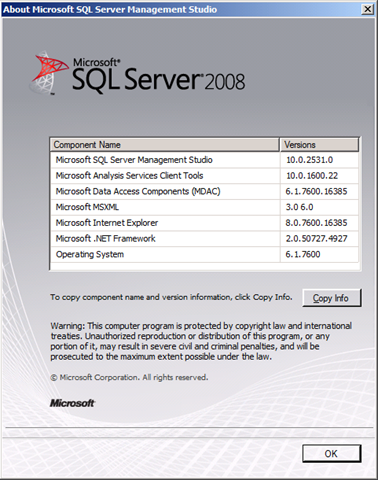Image resolution: width=378 pixels, height=480 pixels.
Task: Select Microsoft Data Access Components (MDAC) row
Action: click(204, 191)
